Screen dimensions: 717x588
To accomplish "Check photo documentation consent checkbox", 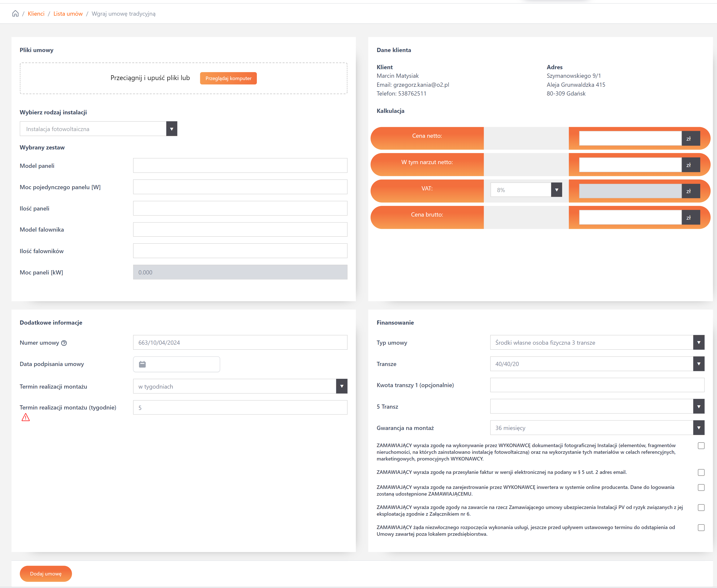I will [701, 446].
